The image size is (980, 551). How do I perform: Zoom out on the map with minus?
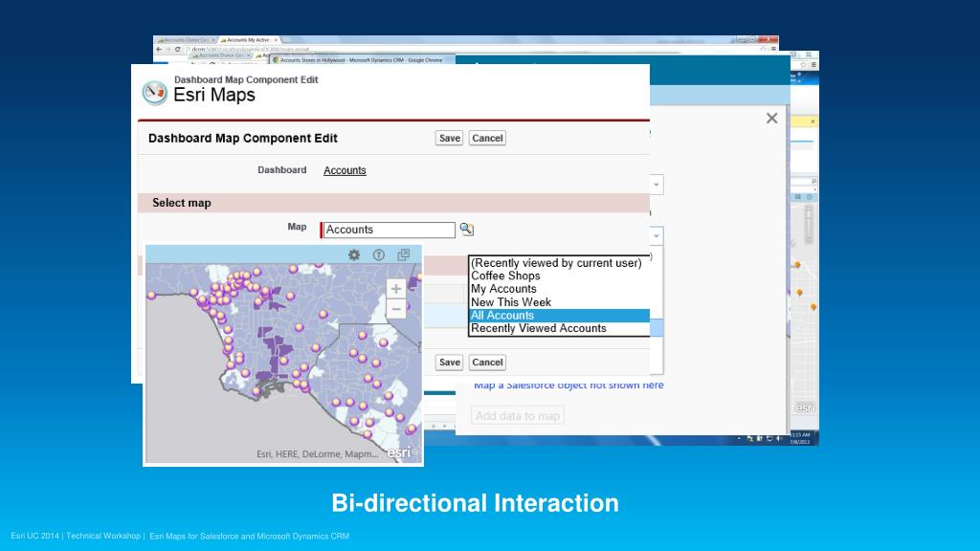coord(395,309)
